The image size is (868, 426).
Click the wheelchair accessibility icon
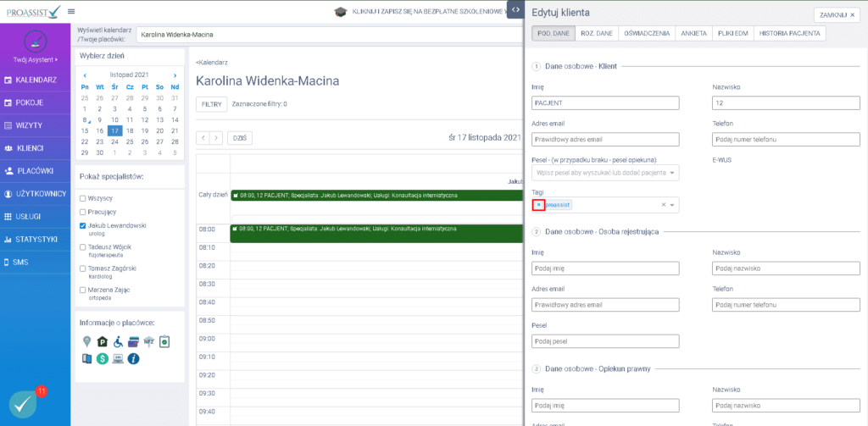tap(118, 342)
